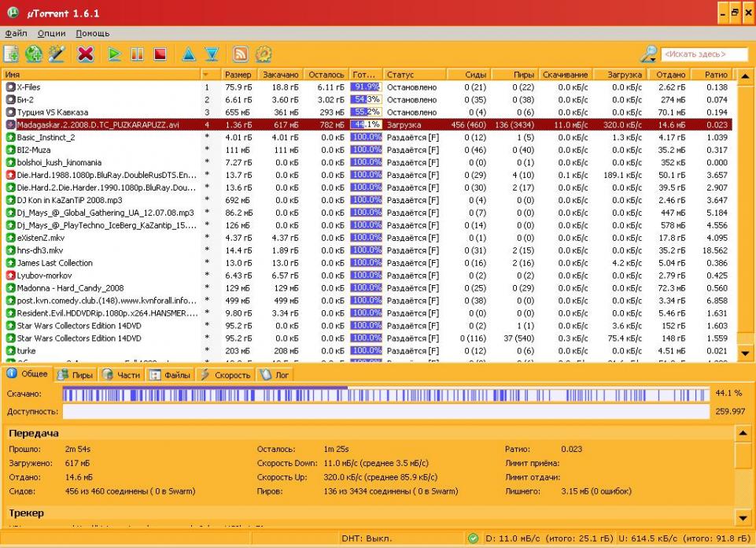756x548 pixels.
Task: Select the bolshoi_kush_kinomania torrent
Action: pyautogui.click(x=369, y=162)
